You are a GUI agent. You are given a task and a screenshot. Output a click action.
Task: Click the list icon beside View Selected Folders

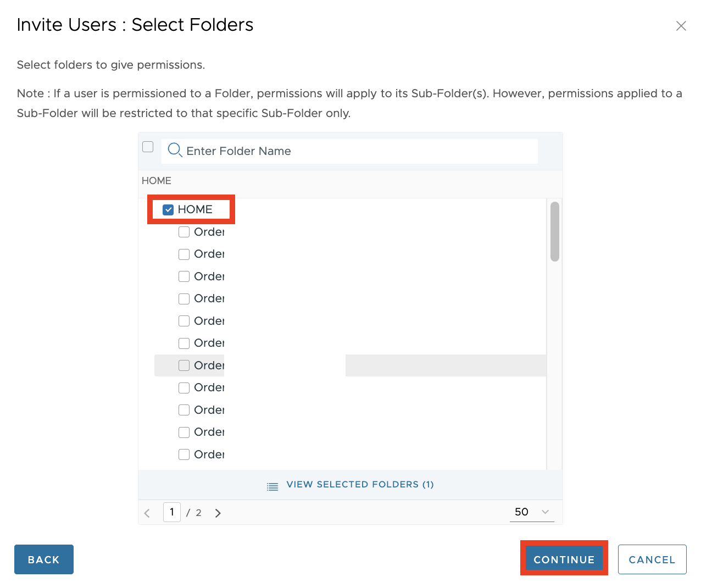(272, 486)
